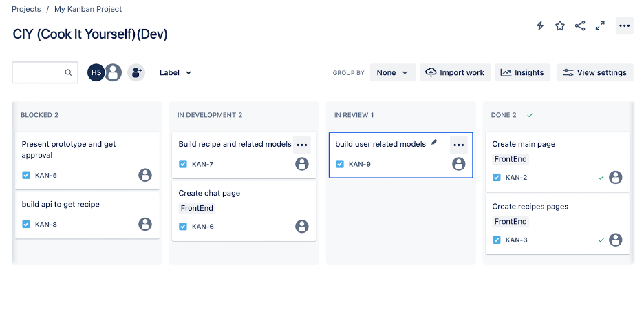Open more actions on KAN-9 card
This screenshot has width=644, height=310.
point(459,145)
